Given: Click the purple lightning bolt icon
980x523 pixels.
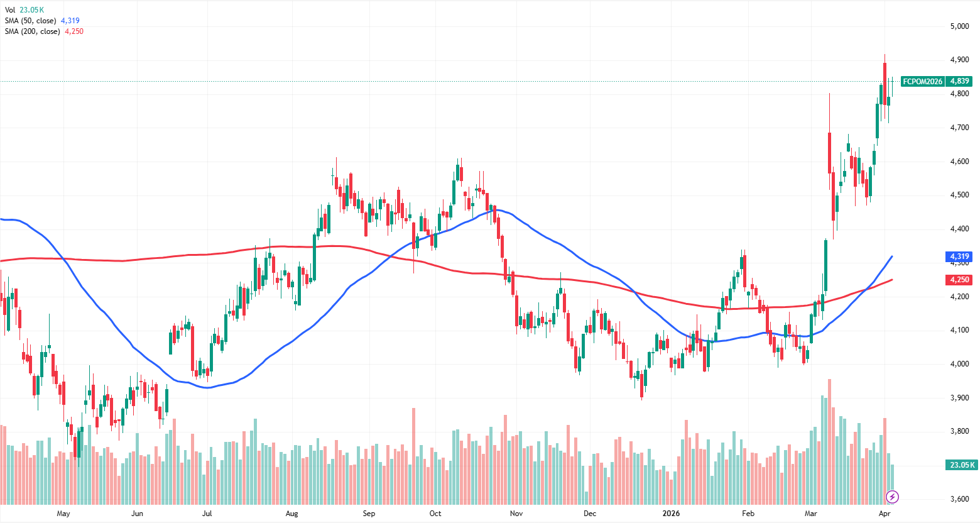Looking at the screenshot, I should click(x=892, y=497).
